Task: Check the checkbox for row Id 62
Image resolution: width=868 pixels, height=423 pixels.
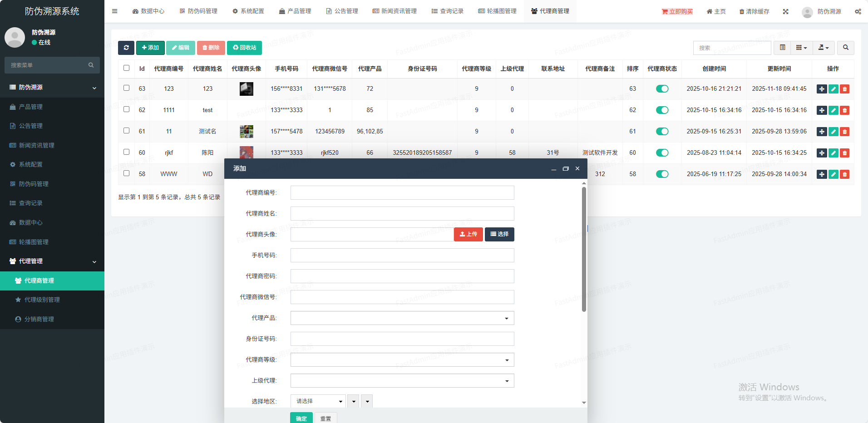Action: [126, 109]
